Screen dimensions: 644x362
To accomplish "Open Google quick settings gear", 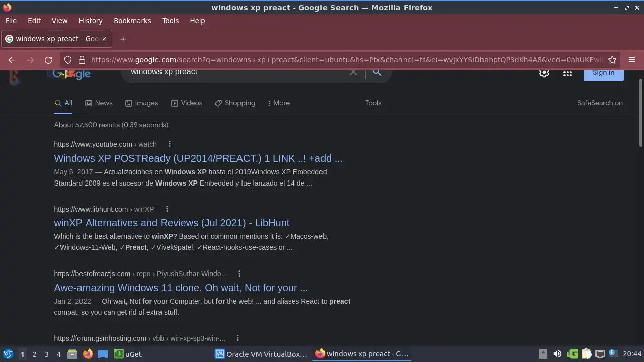I will click(x=544, y=73).
